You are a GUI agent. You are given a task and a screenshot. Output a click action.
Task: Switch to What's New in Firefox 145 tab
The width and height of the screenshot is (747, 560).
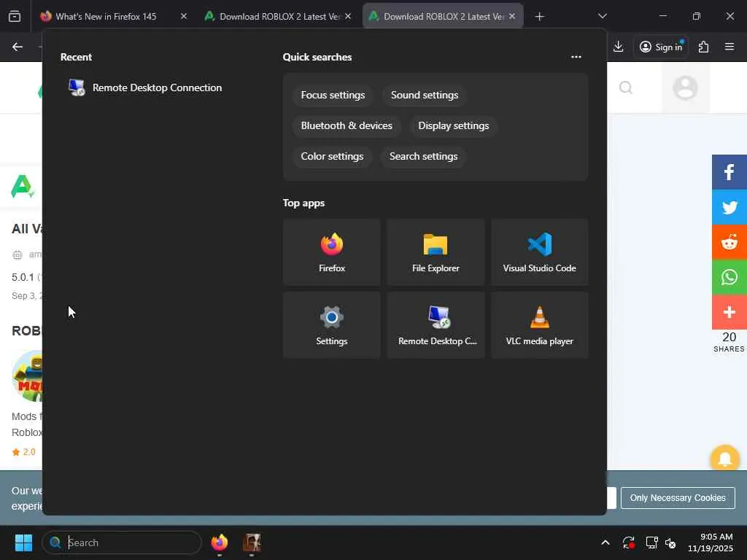[x=106, y=16]
